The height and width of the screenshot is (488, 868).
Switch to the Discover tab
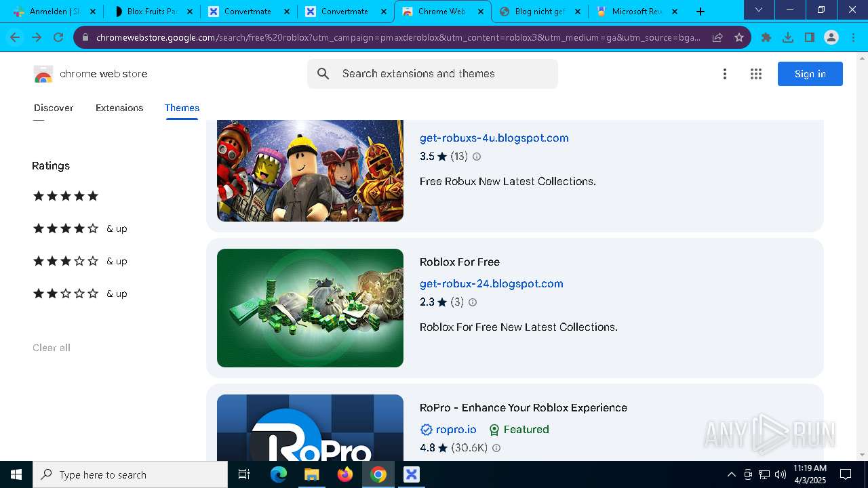pos(54,108)
